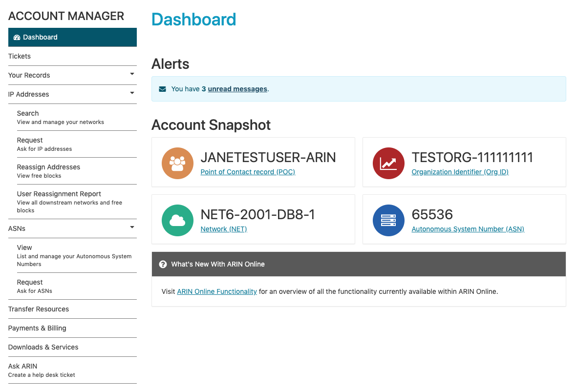Screen dimensions: 577x392
Task: Collapse the ASNs section arrow
Action: [132, 227]
